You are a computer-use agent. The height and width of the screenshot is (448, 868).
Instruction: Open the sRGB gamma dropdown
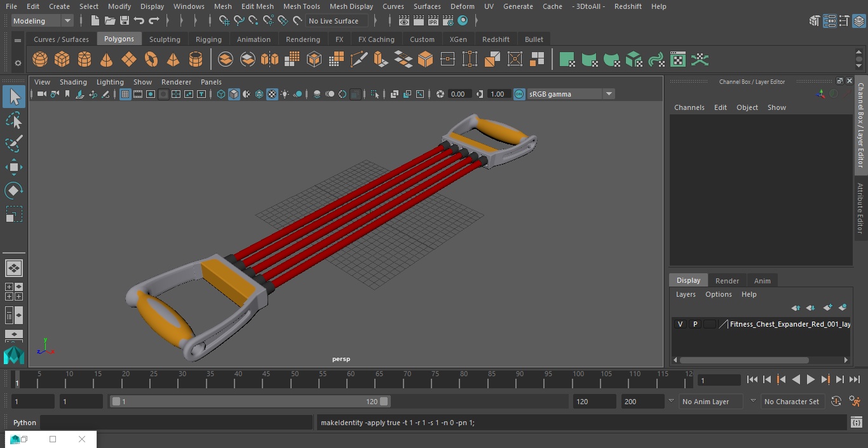pyautogui.click(x=571, y=94)
